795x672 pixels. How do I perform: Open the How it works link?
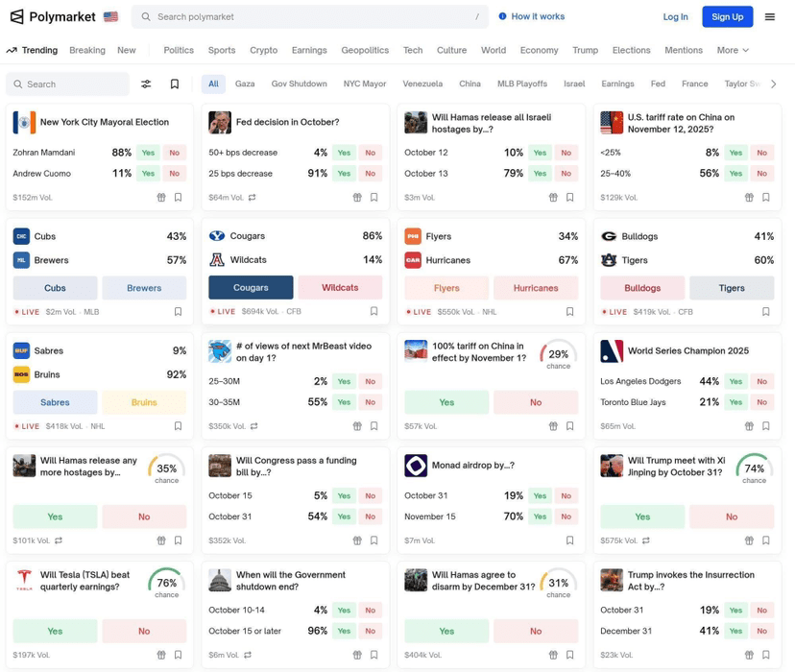click(x=538, y=16)
